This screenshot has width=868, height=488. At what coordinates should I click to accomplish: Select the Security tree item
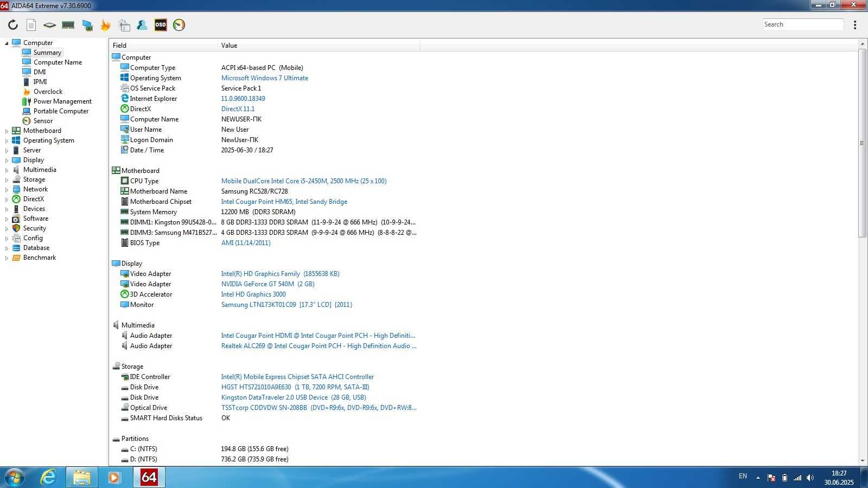point(34,228)
